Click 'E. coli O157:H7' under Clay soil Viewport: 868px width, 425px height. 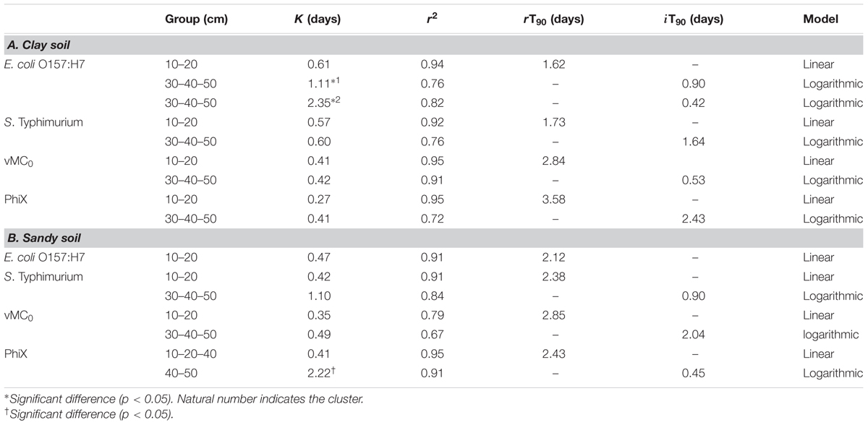pos(40,64)
